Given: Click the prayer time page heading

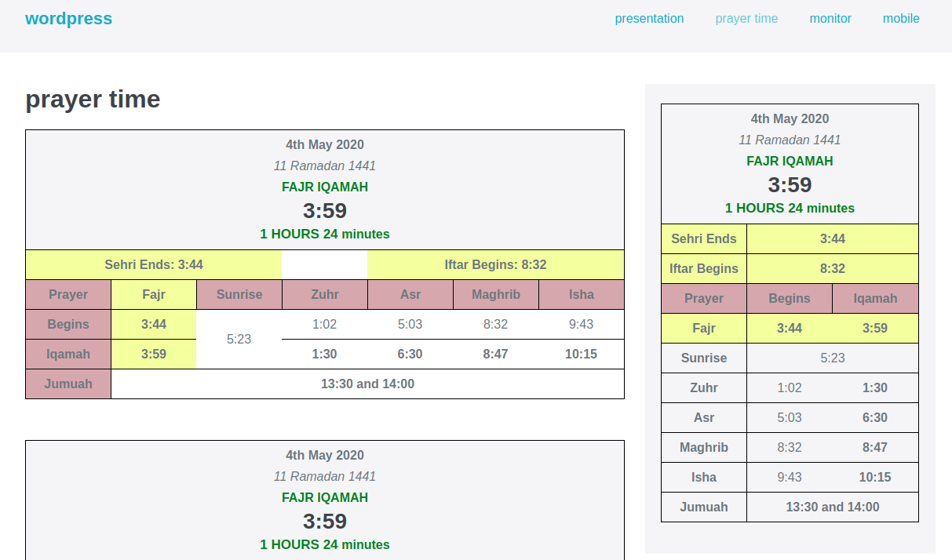Looking at the screenshot, I should click(93, 99).
